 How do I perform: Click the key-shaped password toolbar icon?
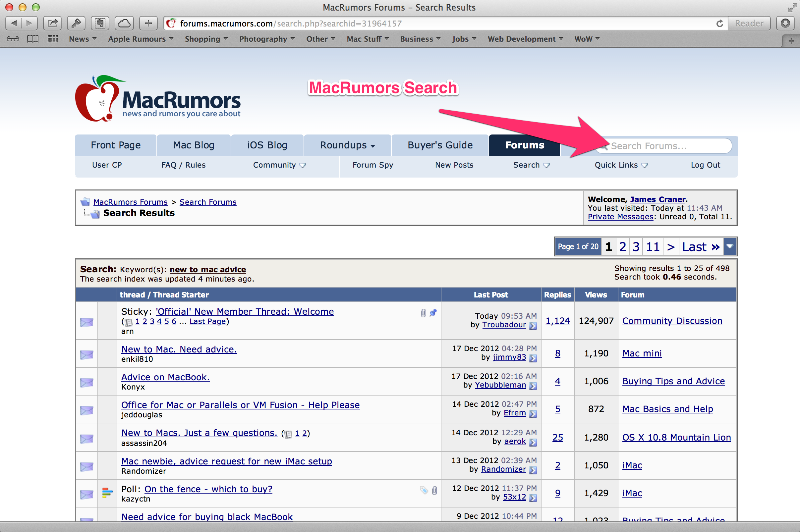pyautogui.click(x=76, y=23)
